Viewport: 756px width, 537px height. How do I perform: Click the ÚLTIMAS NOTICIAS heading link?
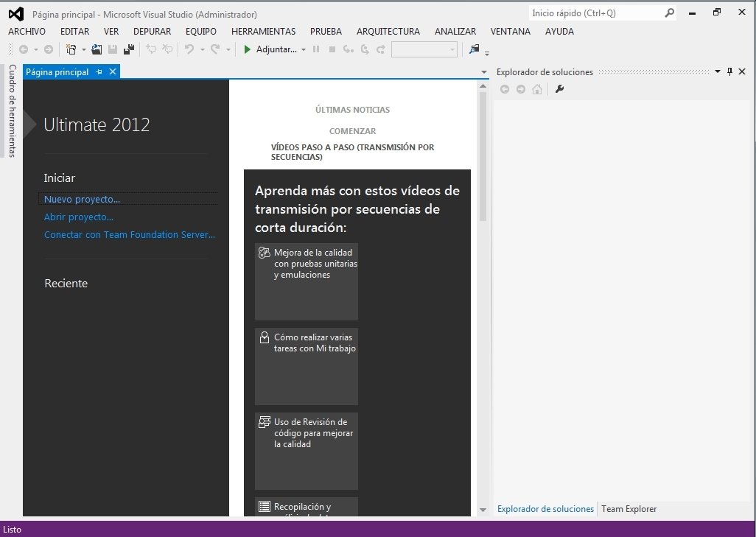click(x=352, y=110)
